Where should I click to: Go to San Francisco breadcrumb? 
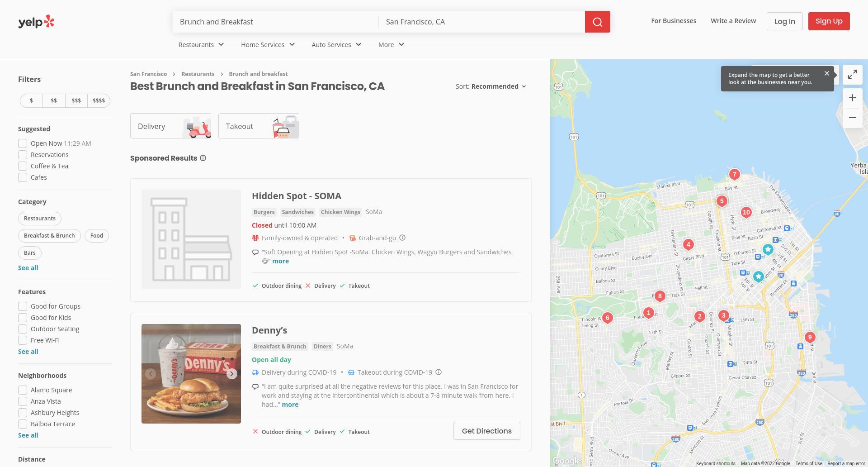(x=148, y=74)
